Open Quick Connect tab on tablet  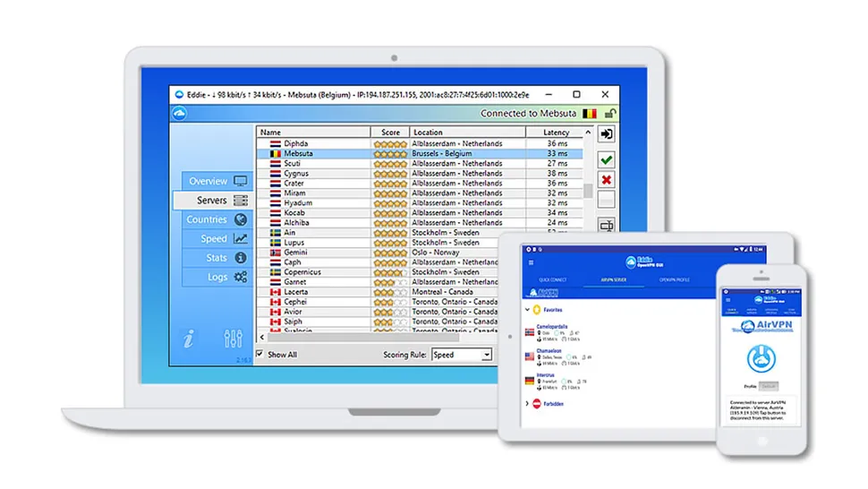(552, 279)
